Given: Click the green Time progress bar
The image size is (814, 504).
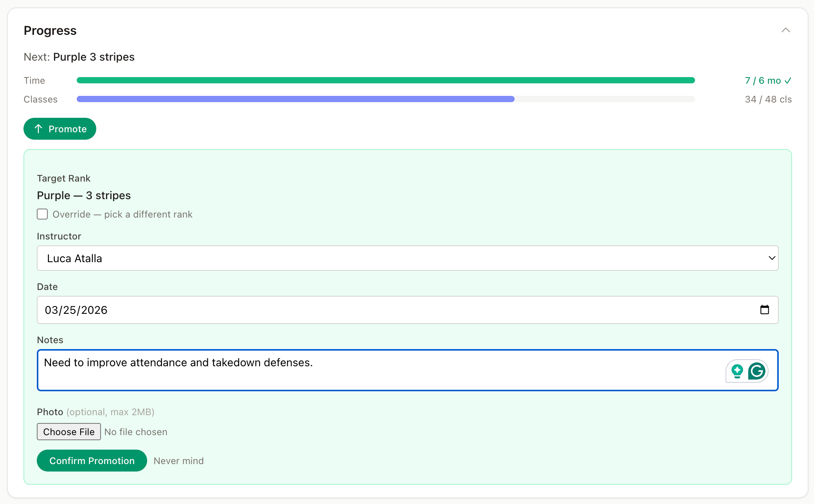Looking at the screenshot, I should coord(385,80).
